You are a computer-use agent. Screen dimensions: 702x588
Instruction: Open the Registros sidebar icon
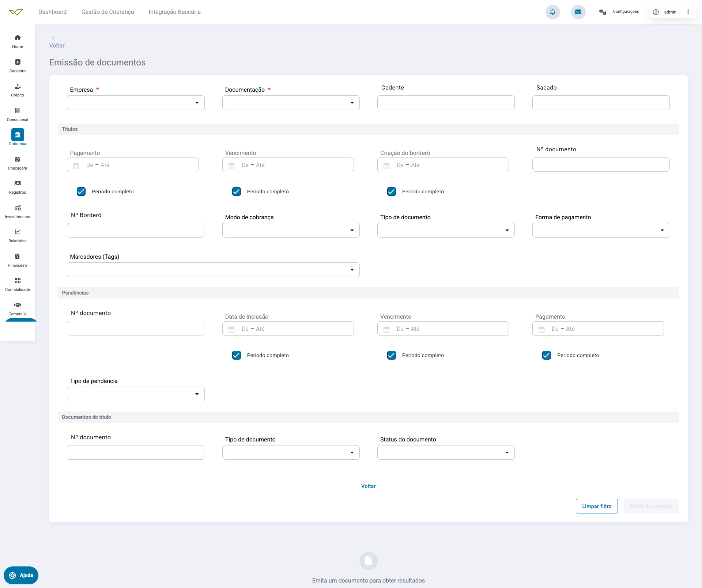click(18, 183)
